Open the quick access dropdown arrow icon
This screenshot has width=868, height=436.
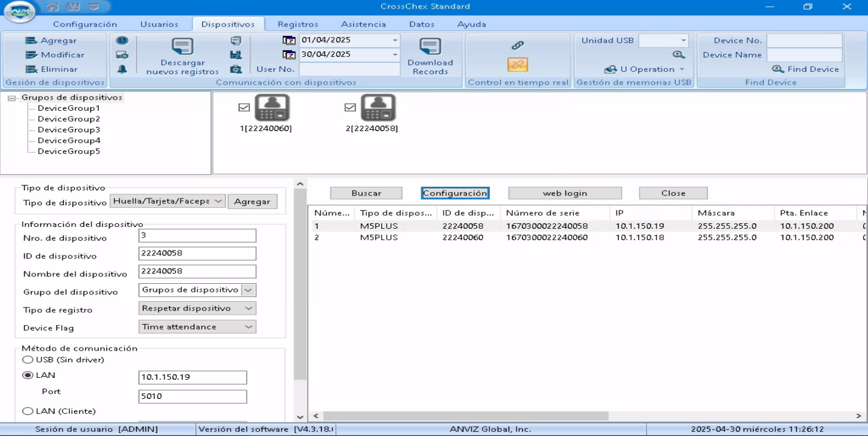[94, 7]
